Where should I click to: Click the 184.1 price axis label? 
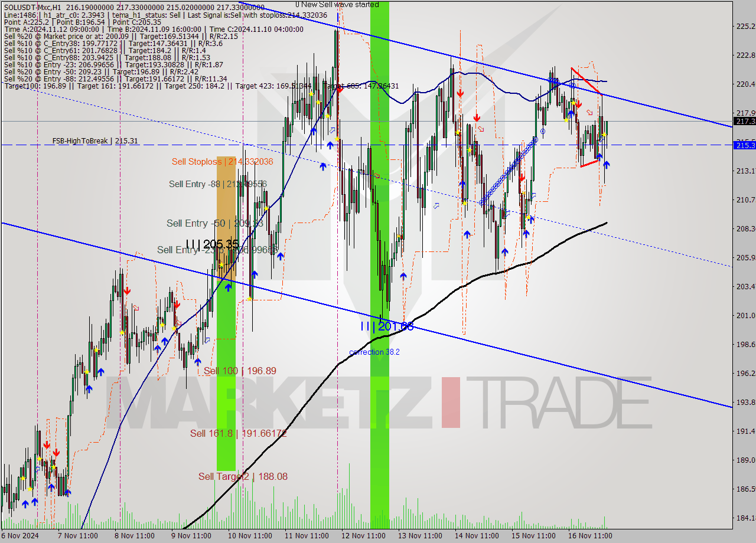(x=745, y=518)
